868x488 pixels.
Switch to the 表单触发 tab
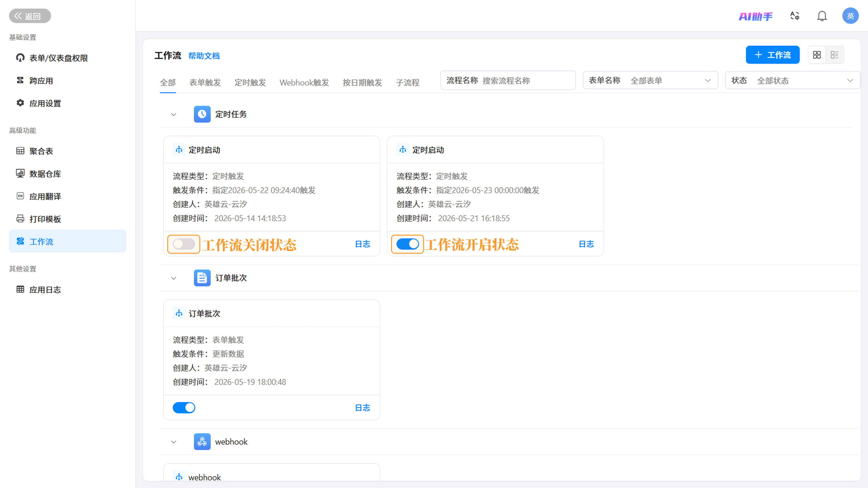coord(205,82)
